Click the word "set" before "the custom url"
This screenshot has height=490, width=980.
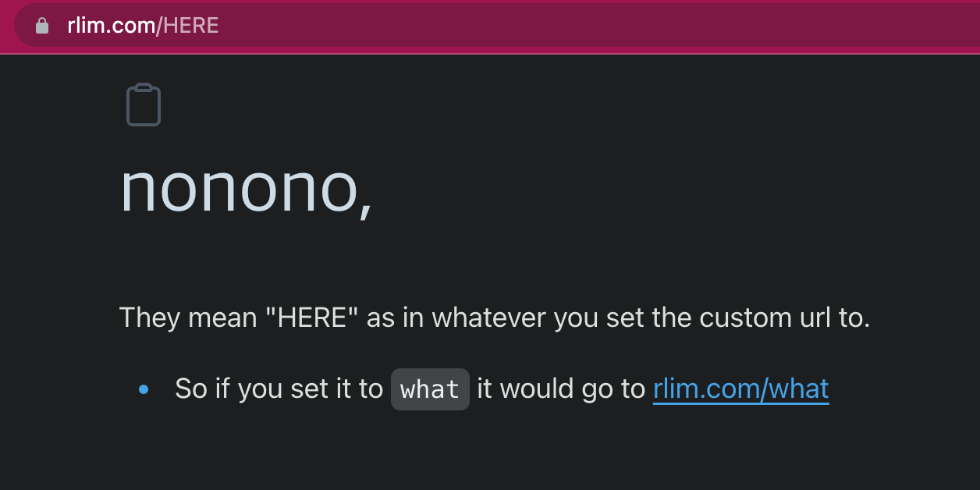point(624,318)
